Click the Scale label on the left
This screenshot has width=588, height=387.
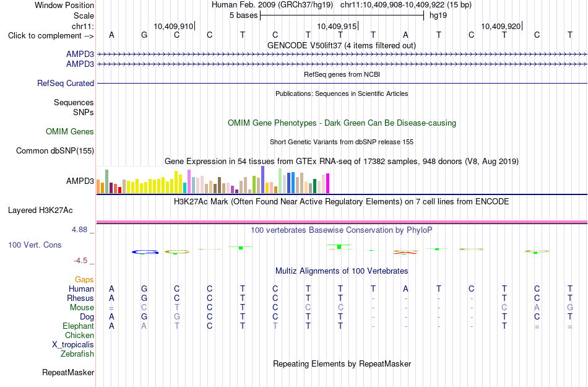click(x=84, y=15)
